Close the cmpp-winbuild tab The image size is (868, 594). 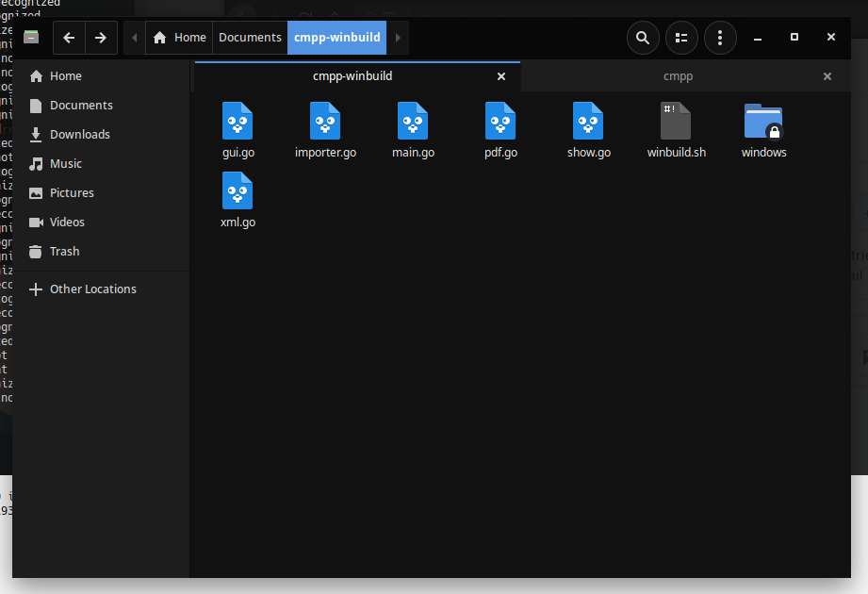[500, 75]
